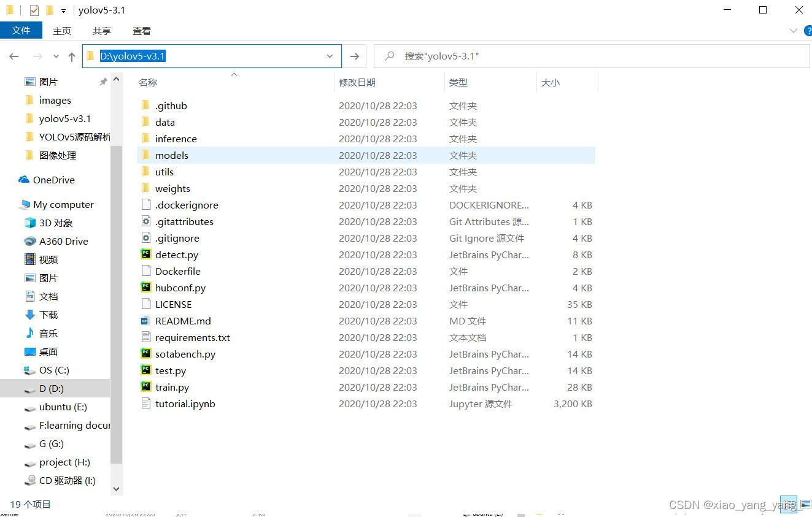Image resolution: width=812 pixels, height=517 pixels.
Task: Click the detect.py PyCharm file icon
Action: point(145,255)
